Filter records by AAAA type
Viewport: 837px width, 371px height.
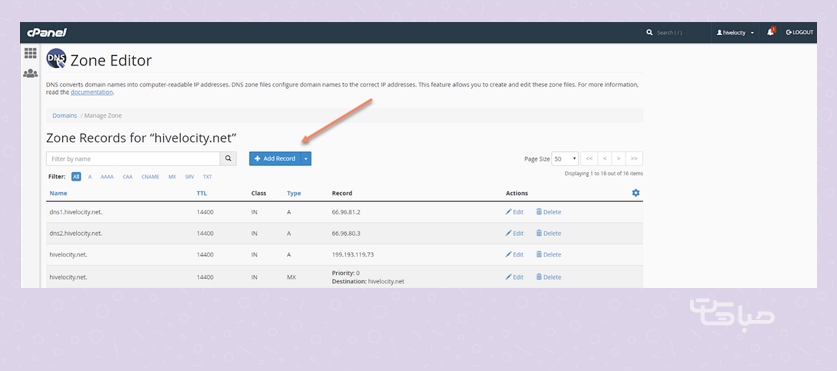tap(107, 177)
